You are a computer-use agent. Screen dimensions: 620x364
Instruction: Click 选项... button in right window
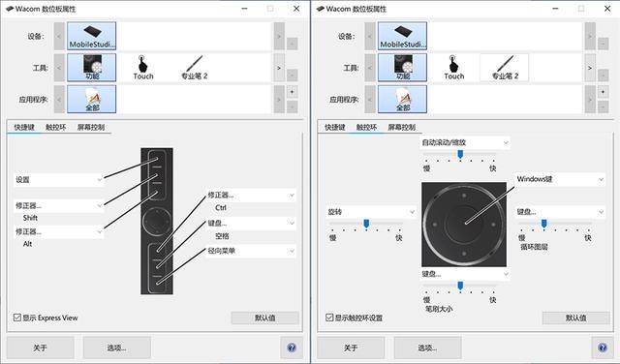tap(427, 348)
